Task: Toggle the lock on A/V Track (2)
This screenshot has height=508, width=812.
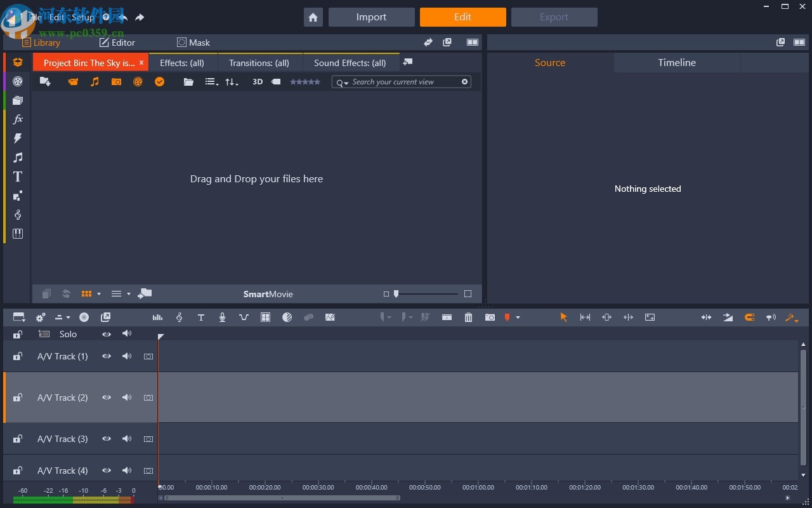Action: tap(18, 398)
